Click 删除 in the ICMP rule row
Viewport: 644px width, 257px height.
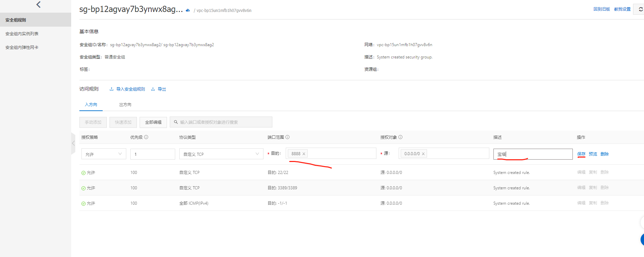[605, 203]
